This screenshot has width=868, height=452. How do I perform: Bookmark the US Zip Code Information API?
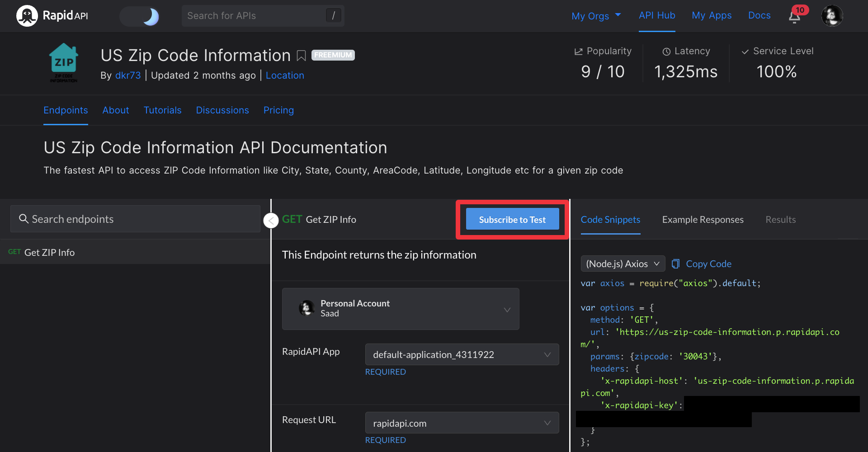[x=301, y=56]
